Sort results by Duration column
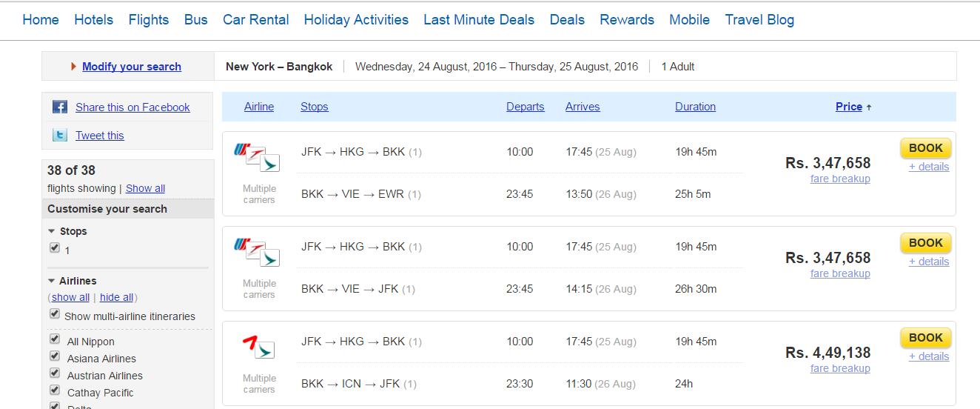This screenshot has height=409, width=980. [695, 107]
